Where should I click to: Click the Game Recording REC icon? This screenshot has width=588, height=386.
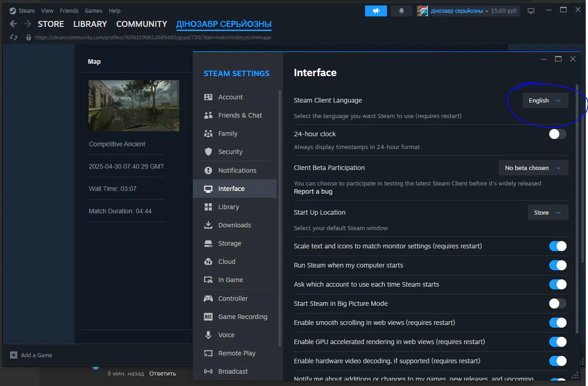click(x=208, y=317)
